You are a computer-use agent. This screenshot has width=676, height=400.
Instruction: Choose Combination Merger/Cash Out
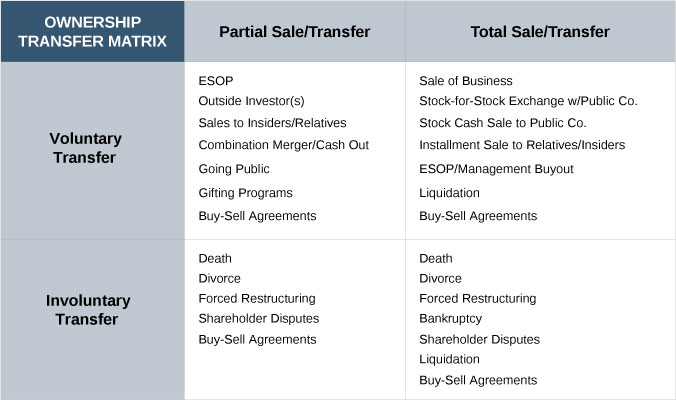(283, 145)
